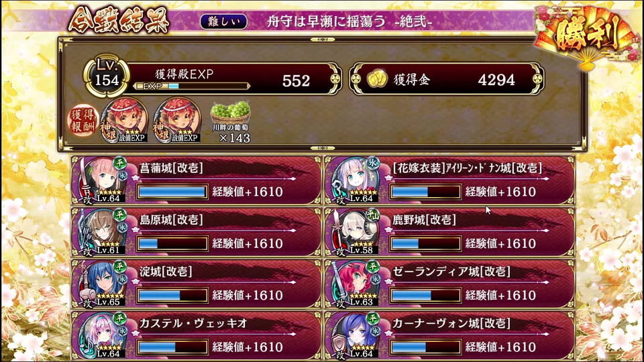Click the 勝利 victory fan emblem
The height and width of the screenshot is (362, 644).
(x=588, y=36)
